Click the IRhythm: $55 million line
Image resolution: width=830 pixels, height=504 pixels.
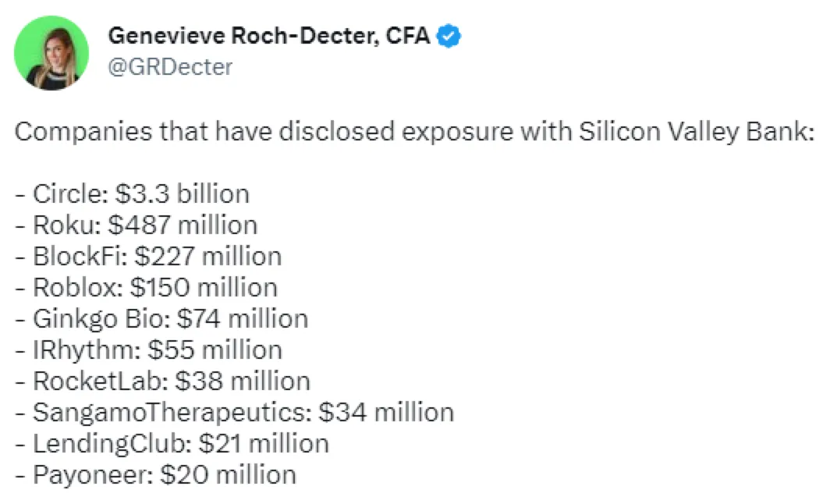(149, 350)
